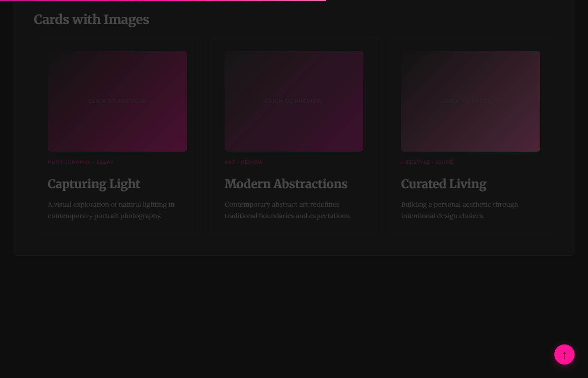This screenshot has height=378, width=588.
Task: Select the Essay tag on first card
Action: pos(105,162)
